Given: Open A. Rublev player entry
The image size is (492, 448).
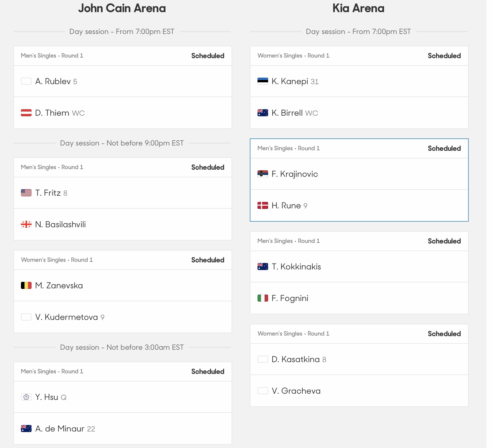Looking at the screenshot, I should (123, 81).
